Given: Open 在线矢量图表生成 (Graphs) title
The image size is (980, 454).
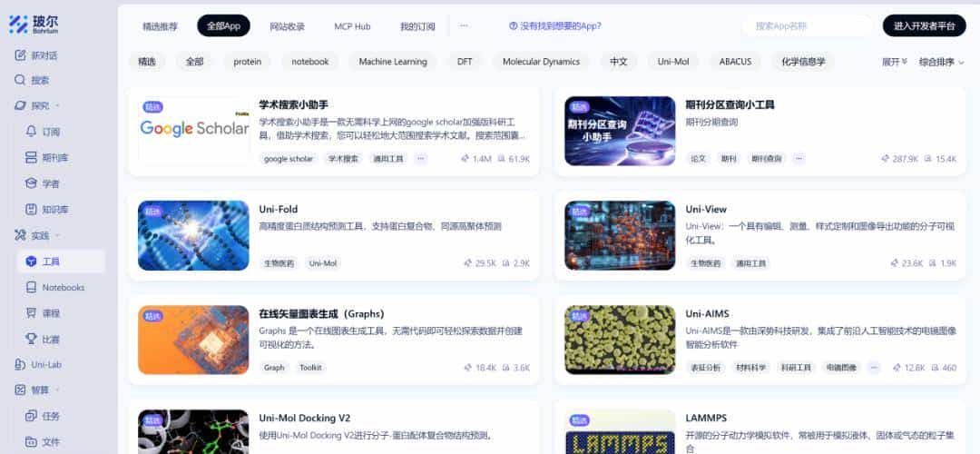Looking at the screenshot, I should click(321, 313).
